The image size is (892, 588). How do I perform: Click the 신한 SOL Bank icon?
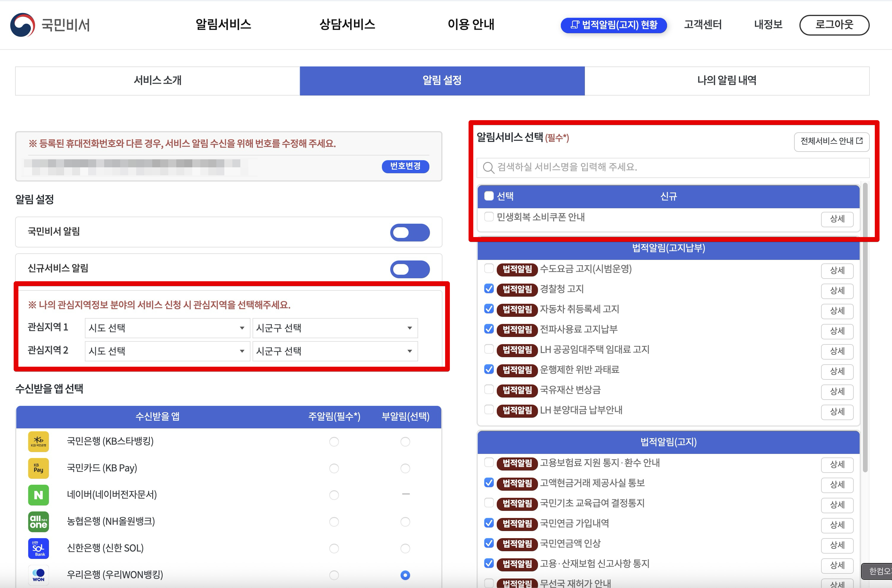[39, 548]
